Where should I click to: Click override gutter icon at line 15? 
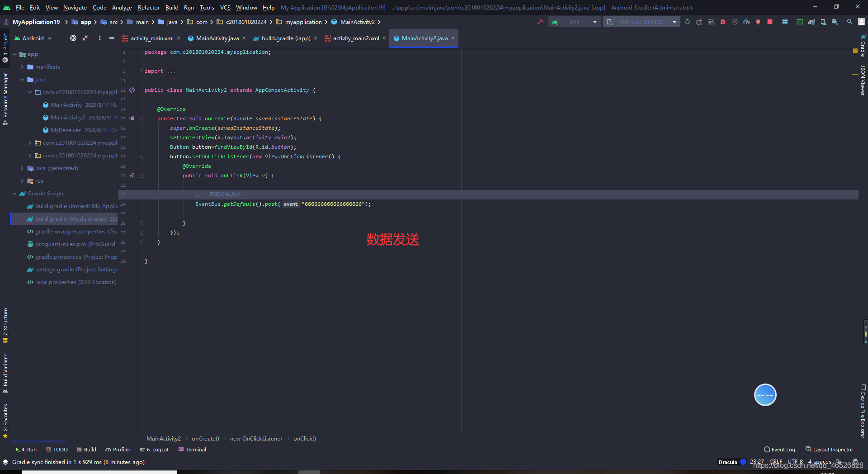(132, 118)
